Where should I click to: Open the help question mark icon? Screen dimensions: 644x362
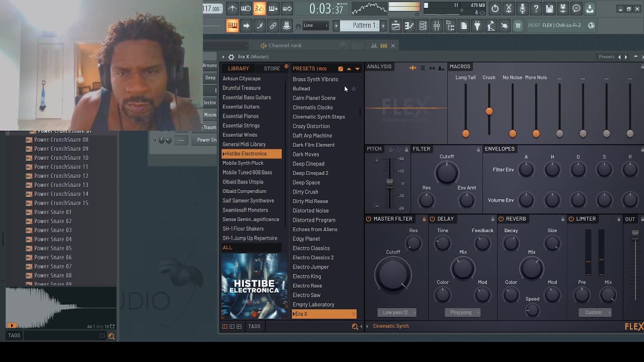pos(536,8)
